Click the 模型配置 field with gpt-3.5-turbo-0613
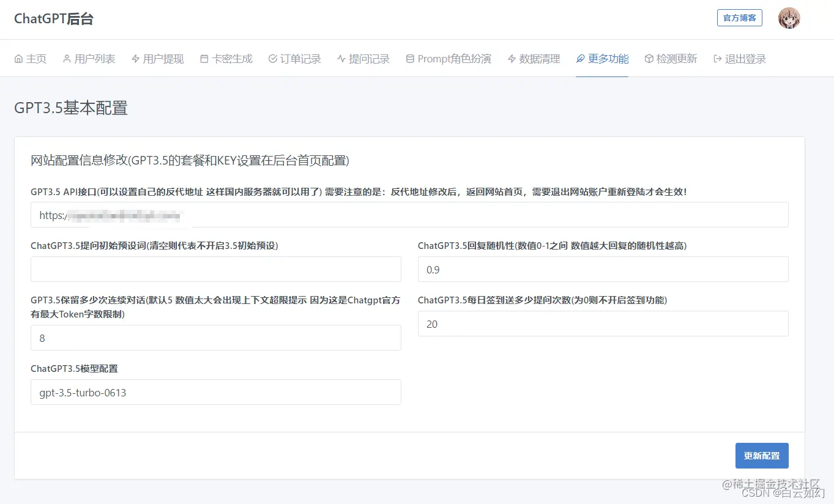834x504 pixels. click(216, 392)
